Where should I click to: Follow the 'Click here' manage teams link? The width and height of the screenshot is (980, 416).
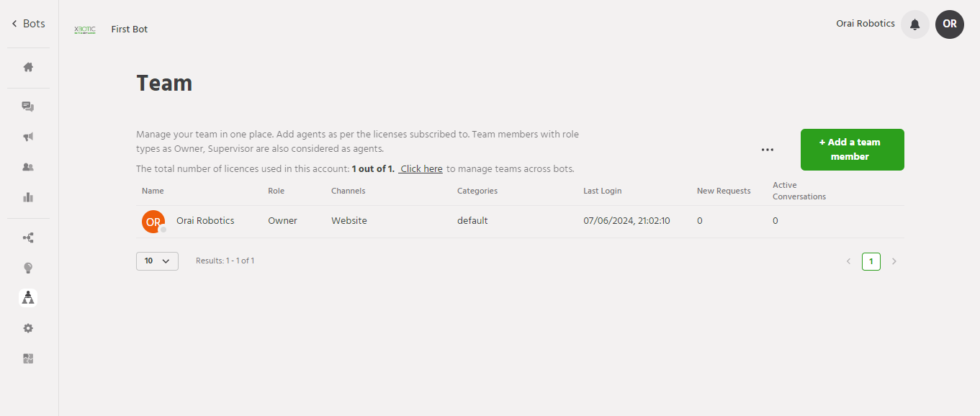click(x=421, y=169)
